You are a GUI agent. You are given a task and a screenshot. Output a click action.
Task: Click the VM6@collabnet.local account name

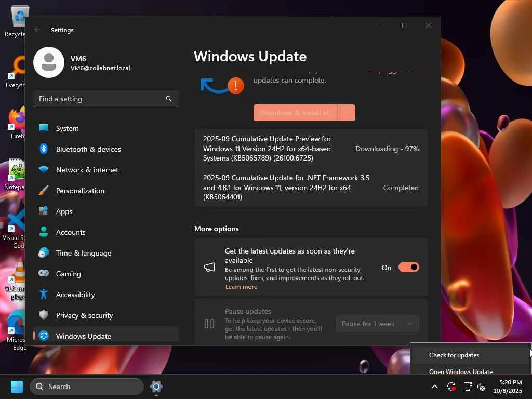click(100, 68)
